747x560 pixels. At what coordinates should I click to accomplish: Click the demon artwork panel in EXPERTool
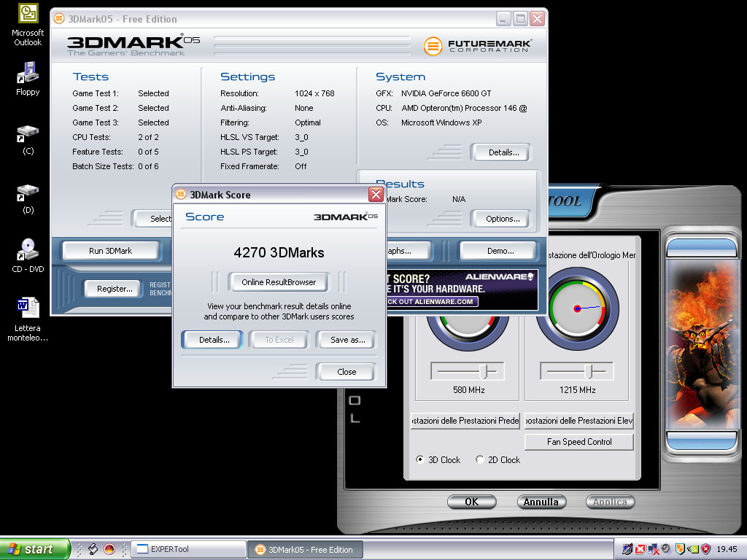702,345
